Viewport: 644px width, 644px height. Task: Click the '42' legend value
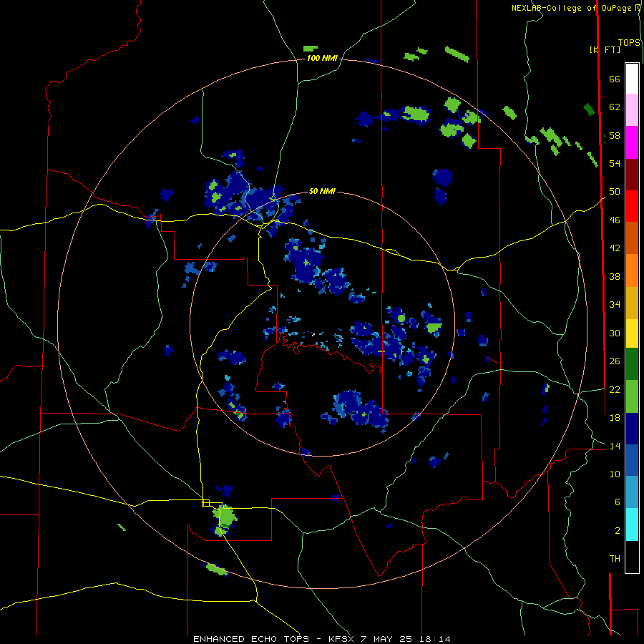point(615,248)
